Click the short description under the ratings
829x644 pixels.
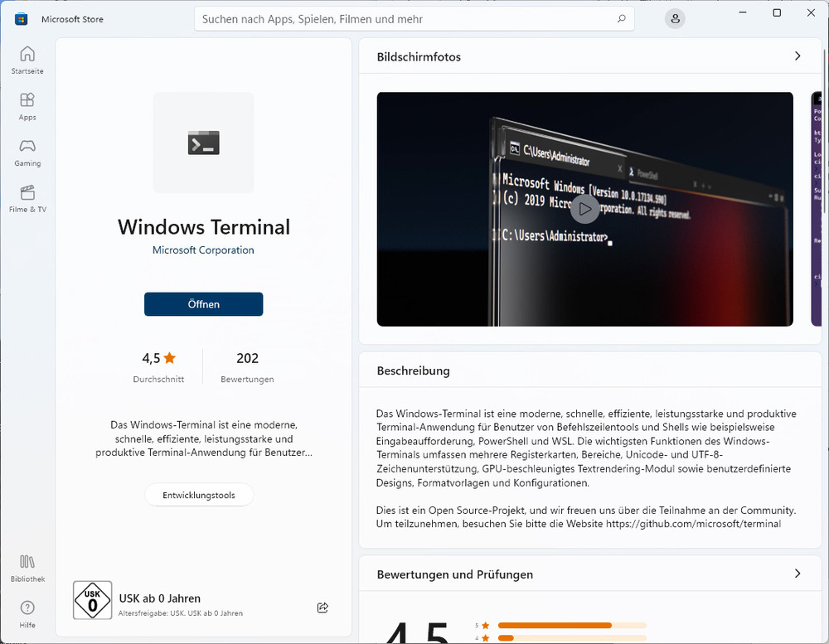204,438
